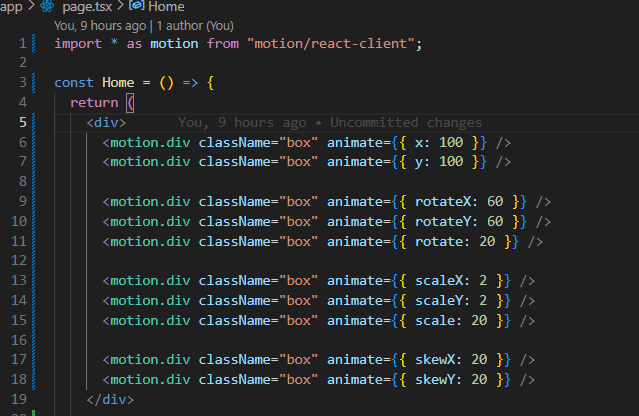The image size is (639, 416).
Task: Click 'rotate: 20' property on line 11
Action: pyautogui.click(x=455, y=241)
